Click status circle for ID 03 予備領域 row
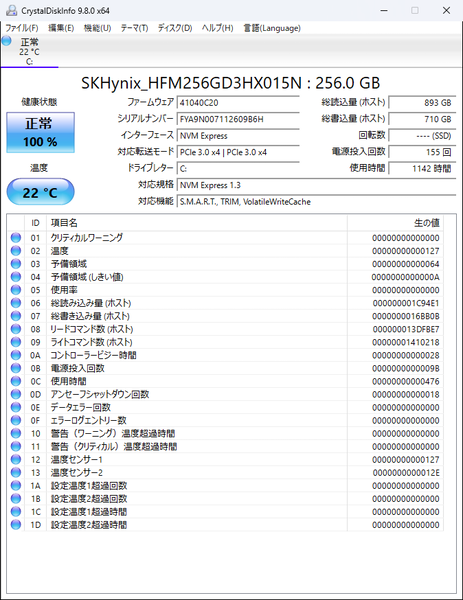This screenshot has height=600, width=463. 16,264
